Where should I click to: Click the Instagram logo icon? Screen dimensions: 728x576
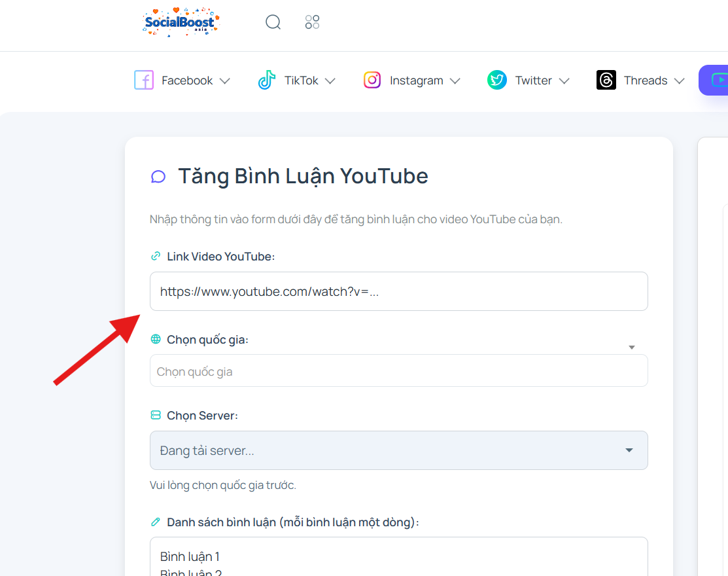[x=372, y=80]
